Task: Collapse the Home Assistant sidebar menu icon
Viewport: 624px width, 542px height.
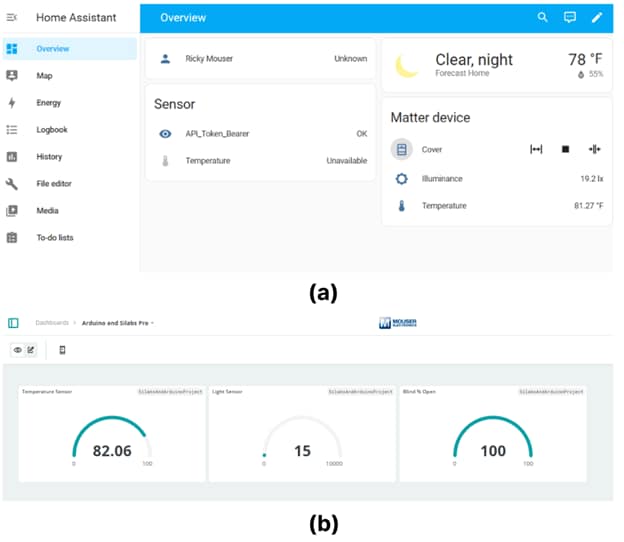Action: (x=12, y=18)
